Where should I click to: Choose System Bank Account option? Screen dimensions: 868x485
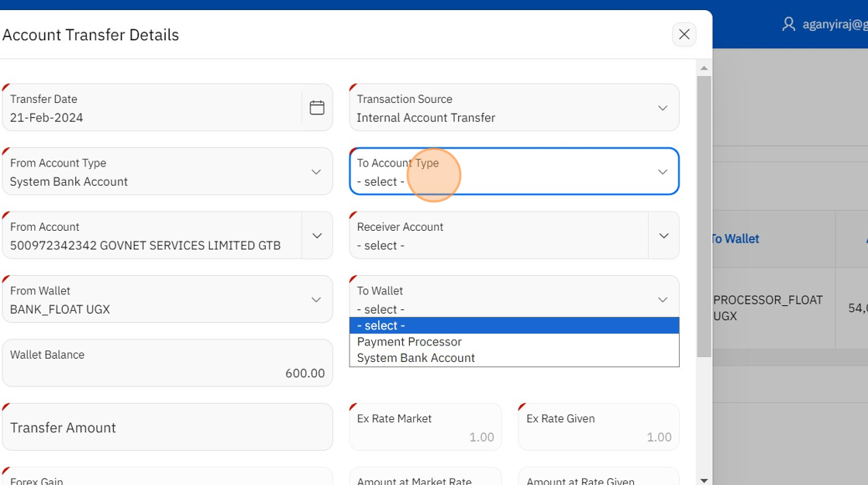tap(416, 358)
